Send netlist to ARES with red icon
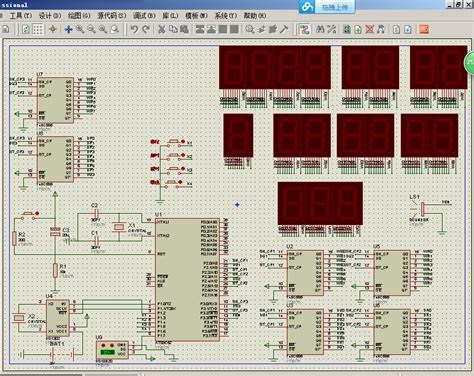 coord(424,29)
